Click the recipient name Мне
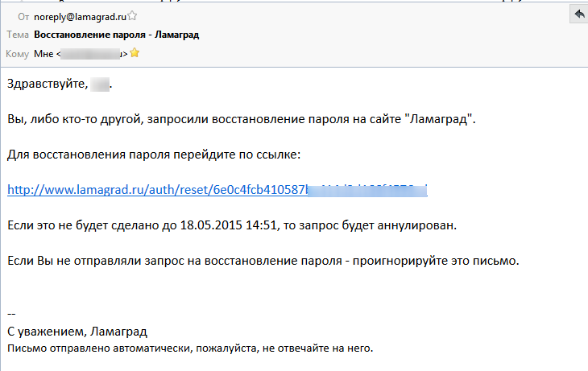This screenshot has width=588, height=371. coord(43,54)
